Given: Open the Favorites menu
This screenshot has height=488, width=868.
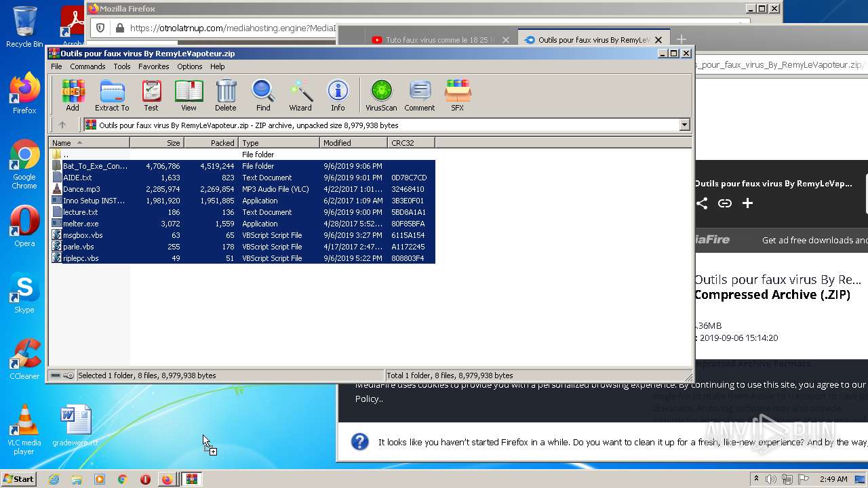Looking at the screenshot, I should (154, 66).
